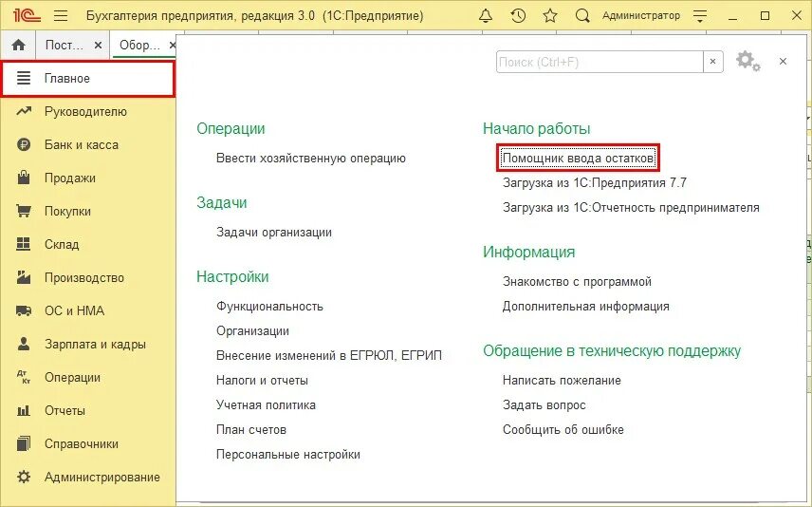This screenshot has height=507, width=812.
Task: Open Дополнительная информация
Action: coord(585,307)
